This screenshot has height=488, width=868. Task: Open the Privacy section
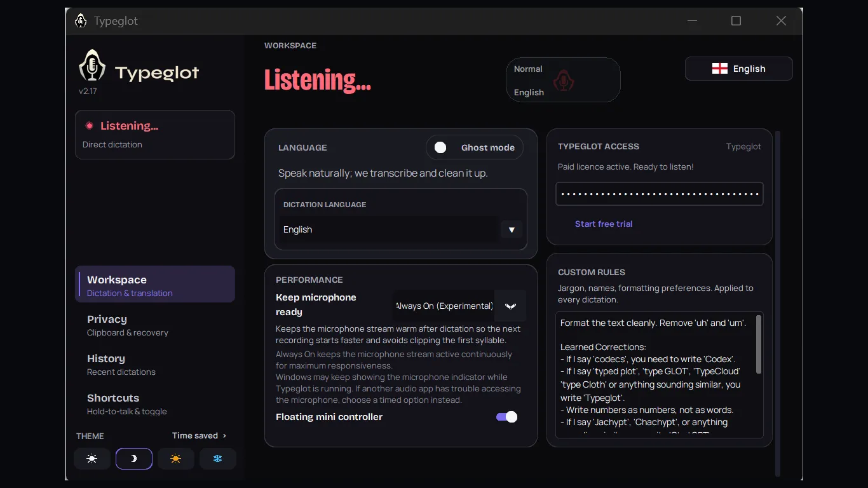point(155,325)
